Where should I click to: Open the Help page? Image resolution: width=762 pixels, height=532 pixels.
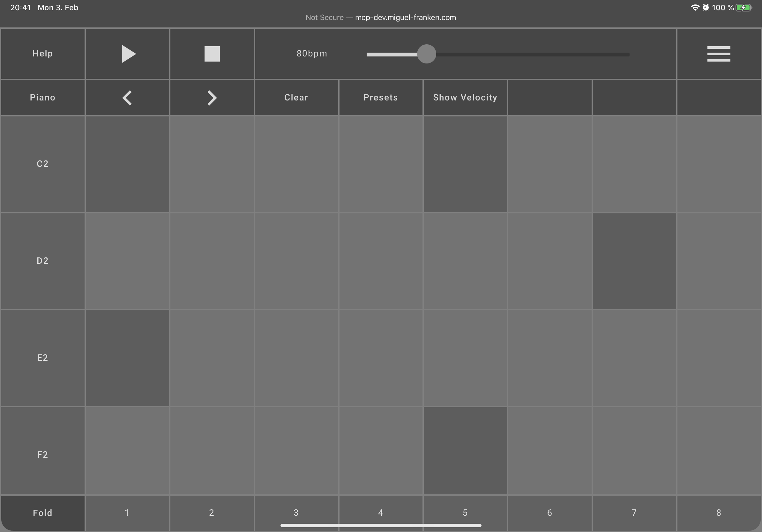pyautogui.click(x=42, y=54)
